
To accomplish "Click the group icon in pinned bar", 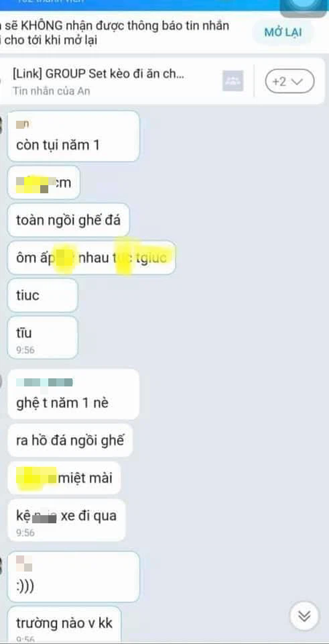I will (233, 81).
